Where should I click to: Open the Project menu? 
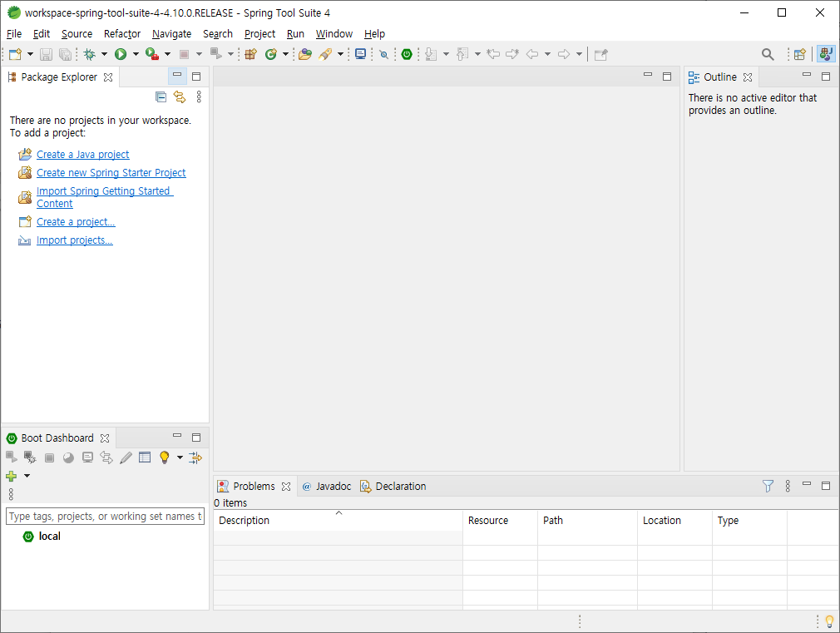click(x=259, y=34)
